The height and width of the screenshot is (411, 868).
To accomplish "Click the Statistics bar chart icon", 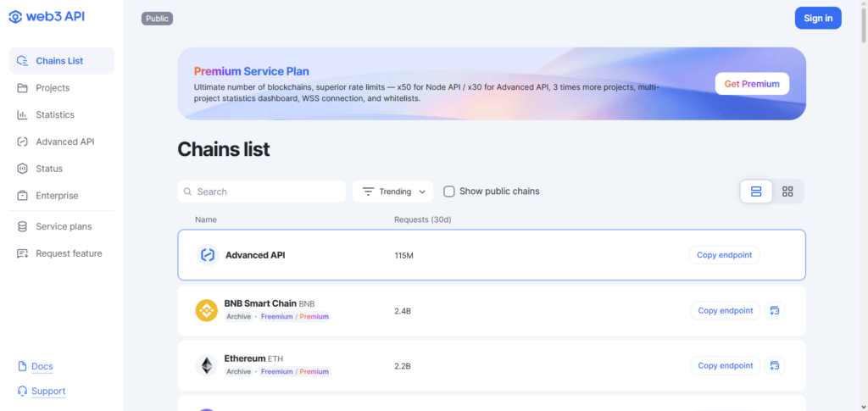I will (x=22, y=115).
